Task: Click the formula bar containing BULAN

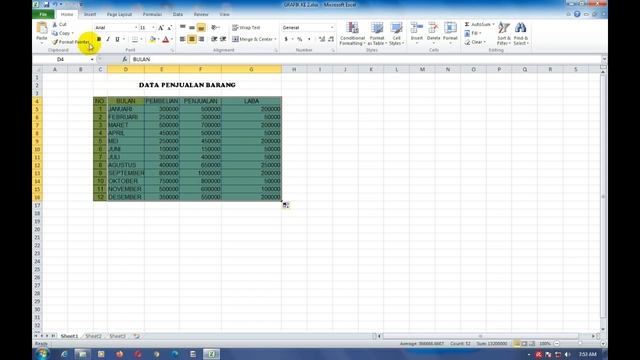Action: pos(365,60)
